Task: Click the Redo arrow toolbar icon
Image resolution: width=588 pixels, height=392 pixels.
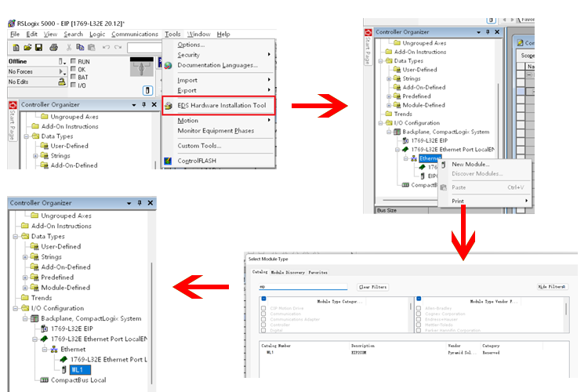Action: [118, 47]
